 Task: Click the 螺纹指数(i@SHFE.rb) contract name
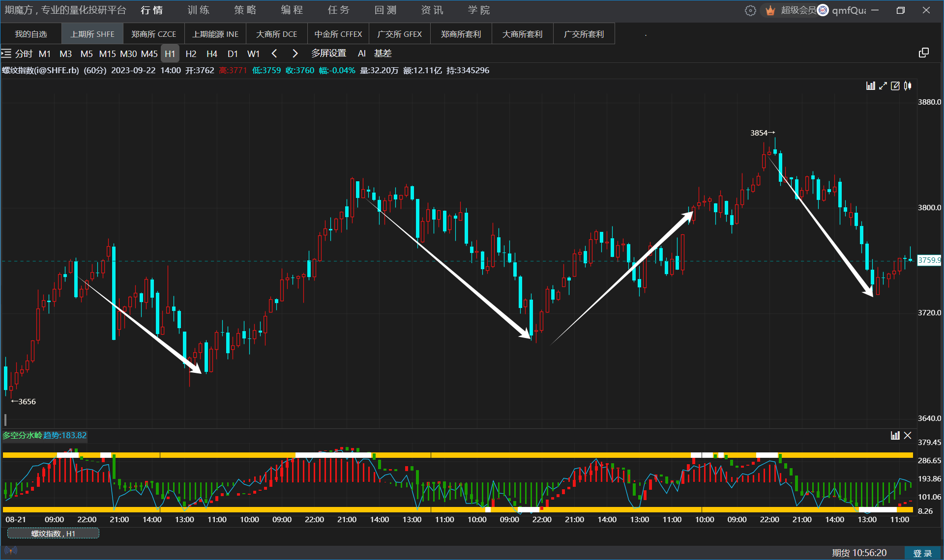point(40,70)
